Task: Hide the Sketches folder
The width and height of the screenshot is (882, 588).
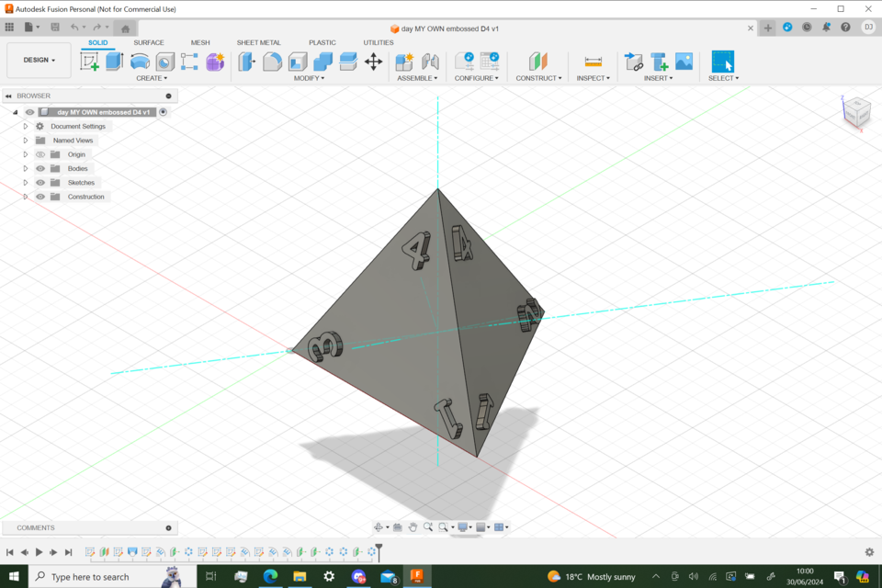Action: [x=40, y=182]
